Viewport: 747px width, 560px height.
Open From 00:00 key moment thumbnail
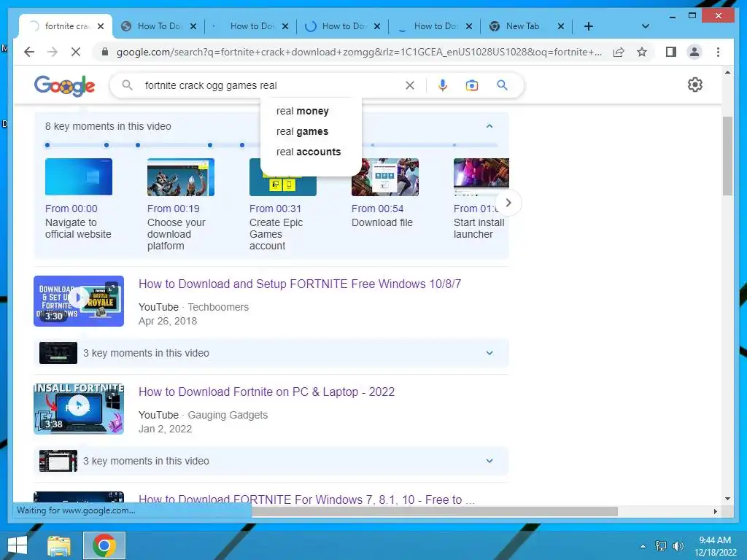[79, 177]
